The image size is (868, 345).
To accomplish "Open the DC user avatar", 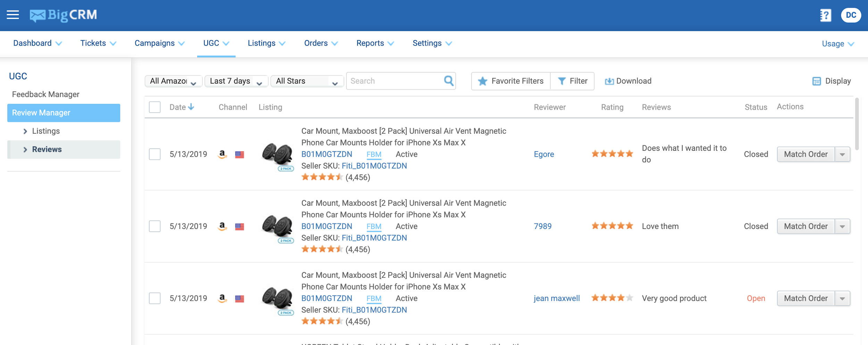I will pos(851,15).
